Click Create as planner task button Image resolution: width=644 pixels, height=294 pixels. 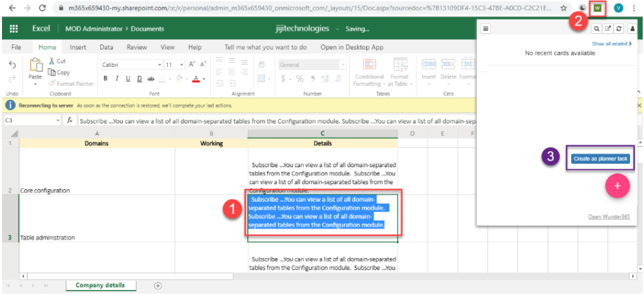(x=600, y=158)
